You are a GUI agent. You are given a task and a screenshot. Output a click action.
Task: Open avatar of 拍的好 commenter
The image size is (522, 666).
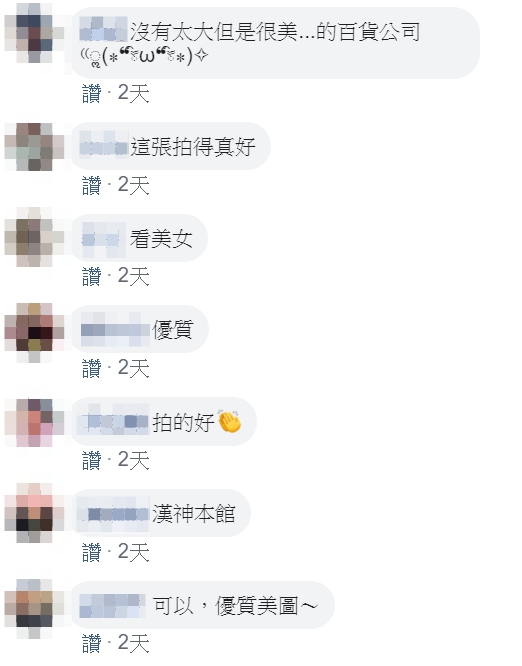click(x=34, y=423)
